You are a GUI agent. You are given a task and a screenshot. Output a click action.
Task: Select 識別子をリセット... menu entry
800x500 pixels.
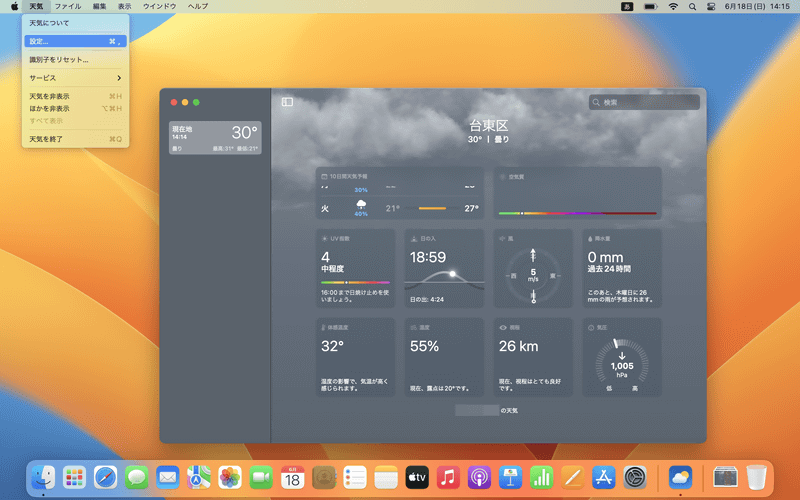click(76, 60)
